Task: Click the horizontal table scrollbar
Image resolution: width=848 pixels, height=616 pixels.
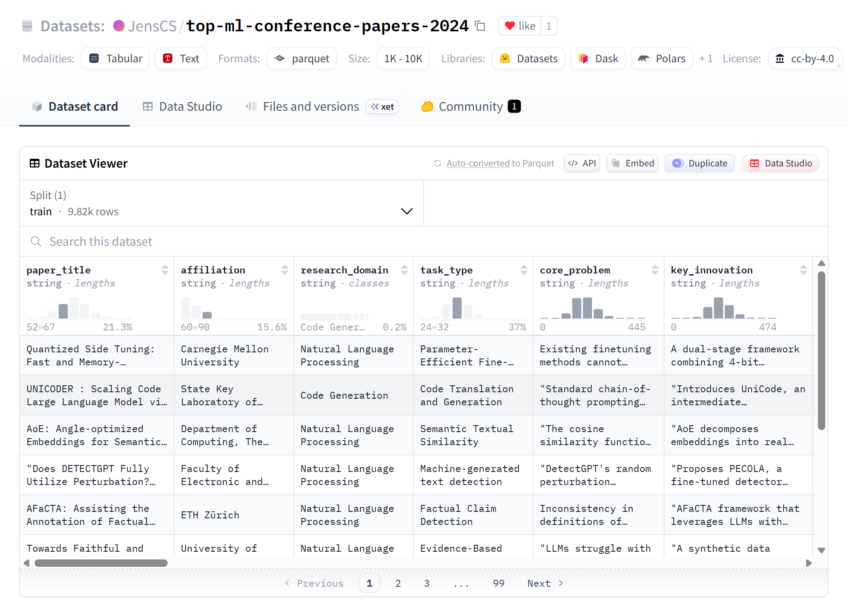Action: coord(101,563)
